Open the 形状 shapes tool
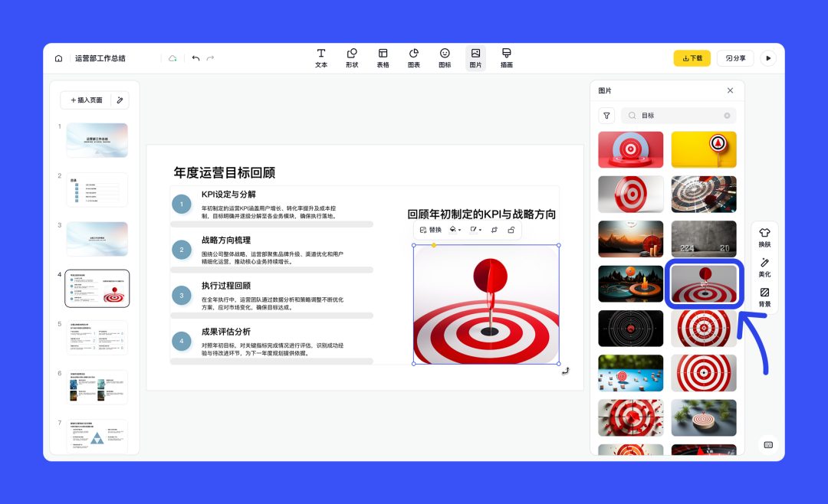Viewport: 828px width, 504px height. pyautogui.click(x=352, y=57)
